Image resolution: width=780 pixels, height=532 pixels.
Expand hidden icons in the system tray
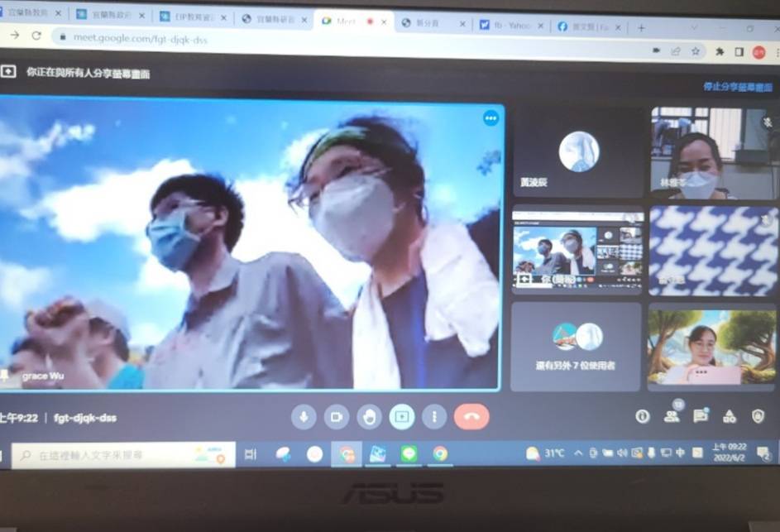(x=579, y=453)
